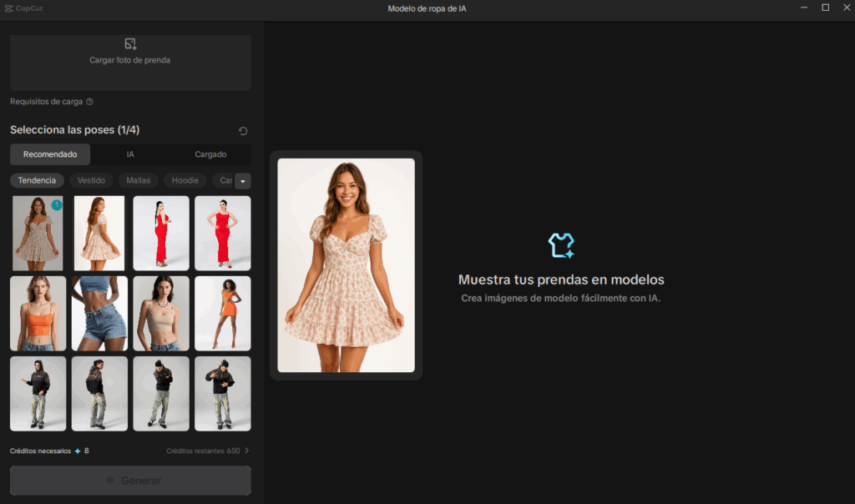855x504 pixels.
Task: Select the Tendencia category chip
Action: (x=37, y=180)
